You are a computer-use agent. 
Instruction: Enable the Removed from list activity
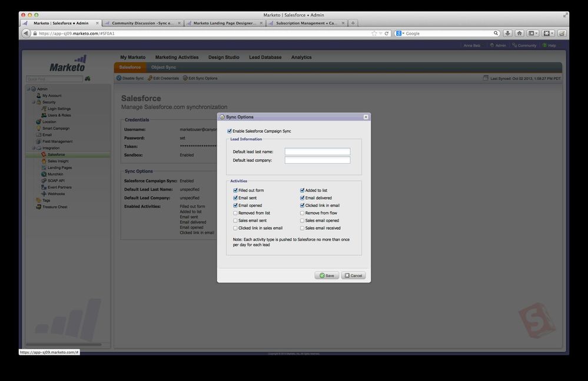pos(235,213)
